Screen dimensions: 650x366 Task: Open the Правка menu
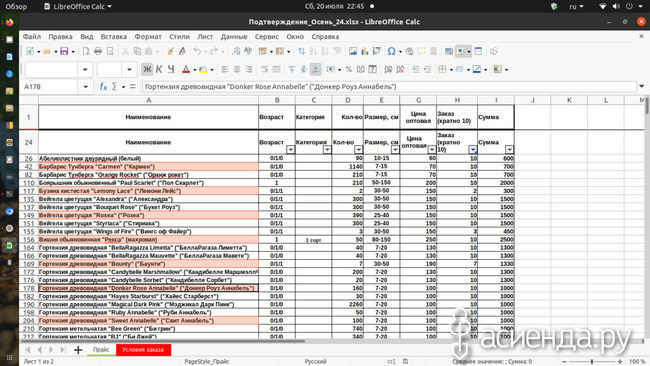(60, 36)
